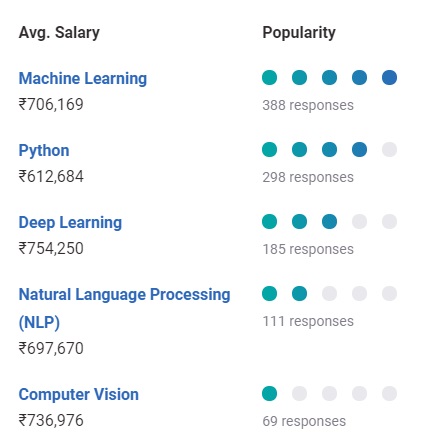Click the first teal dot for Machine Learning
The width and height of the screenshot is (428, 444).
coord(269,78)
